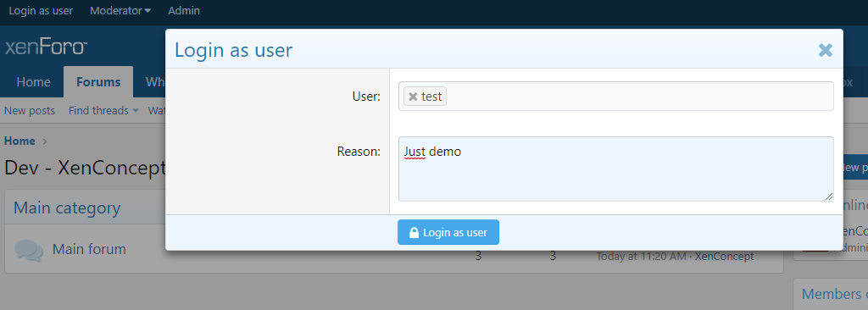Open the Main forum link

tap(89, 249)
